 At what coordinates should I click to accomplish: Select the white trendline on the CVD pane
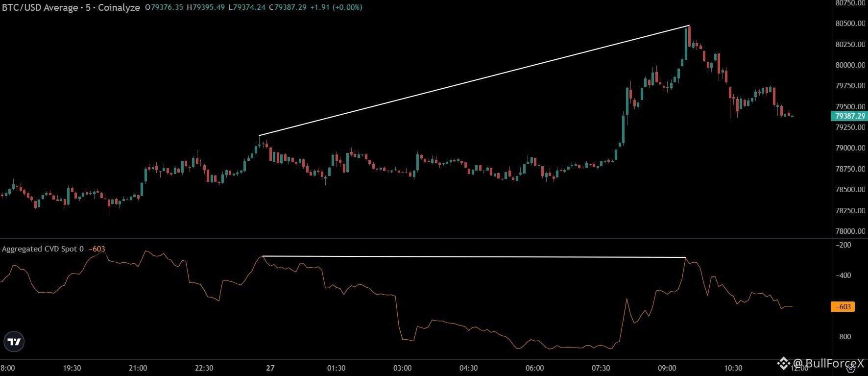(474, 257)
